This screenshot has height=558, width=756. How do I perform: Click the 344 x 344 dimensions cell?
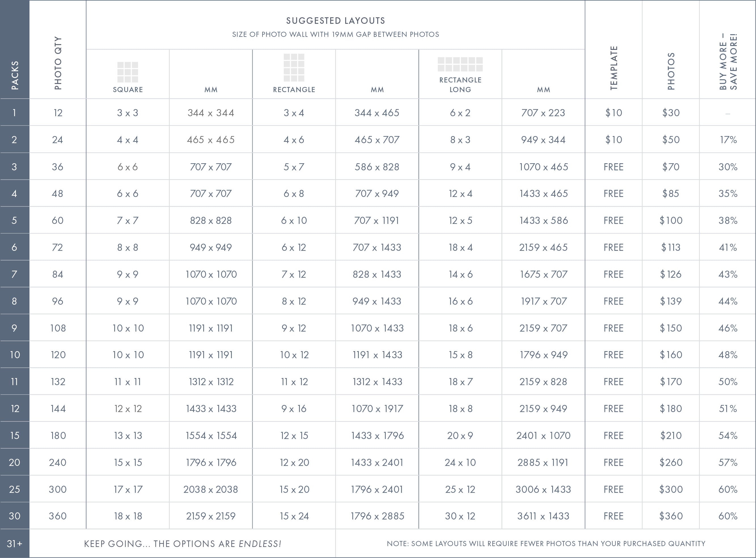pos(211,113)
